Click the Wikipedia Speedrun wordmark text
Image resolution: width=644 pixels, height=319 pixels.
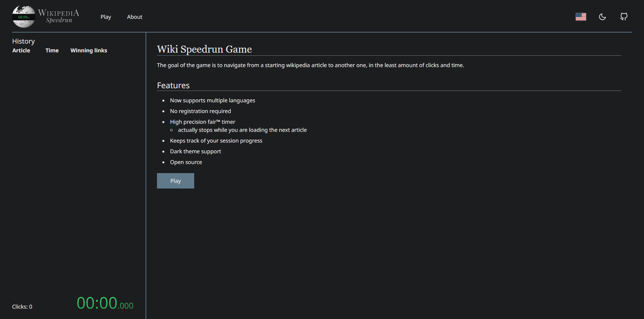click(59, 16)
